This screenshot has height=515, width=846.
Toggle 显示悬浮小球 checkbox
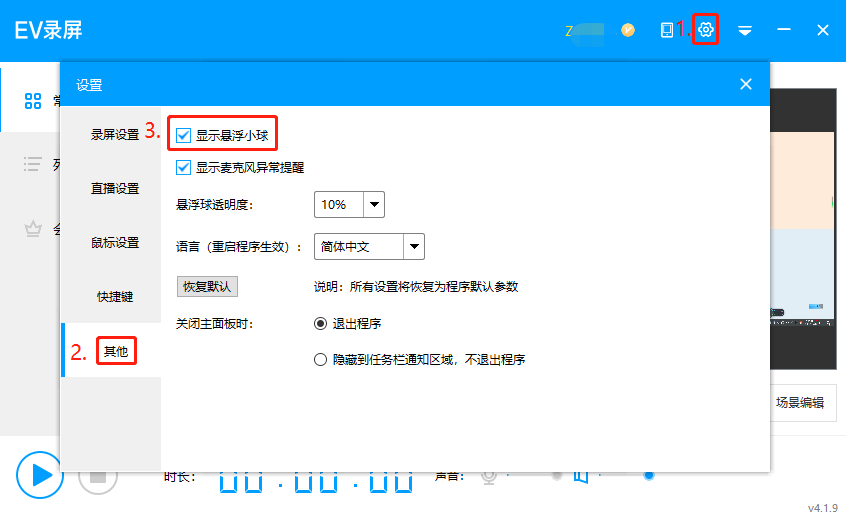pyautogui.click(x=184, y=134)
